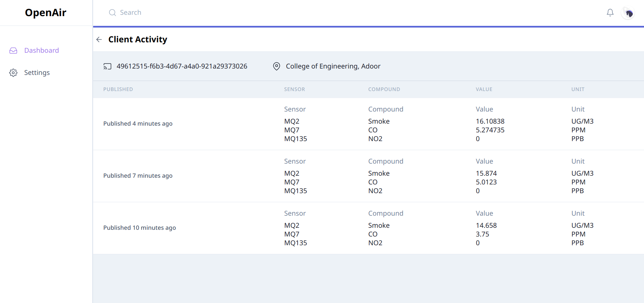Click MQ135 in the 4 minutes ago row
The image size is (644, 303).
point(296,139)
